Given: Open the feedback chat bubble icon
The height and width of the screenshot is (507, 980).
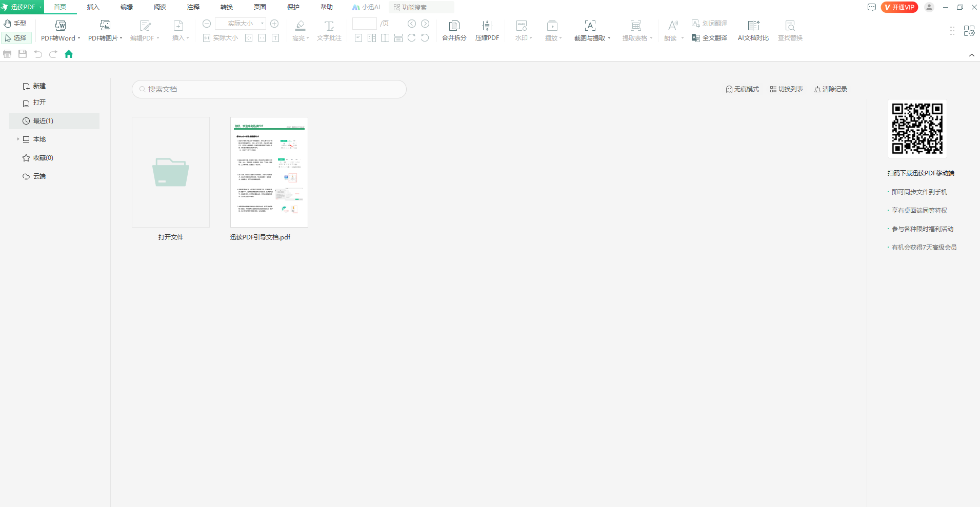Looking at the screenshot, I should (x=871, y=7).
